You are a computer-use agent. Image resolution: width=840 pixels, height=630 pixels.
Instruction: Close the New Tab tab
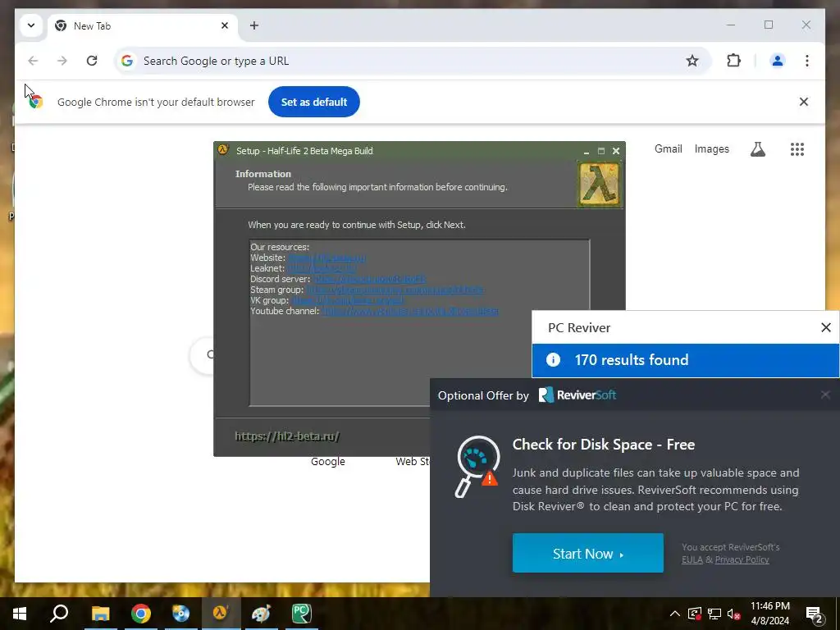click(x=225, y=25)
